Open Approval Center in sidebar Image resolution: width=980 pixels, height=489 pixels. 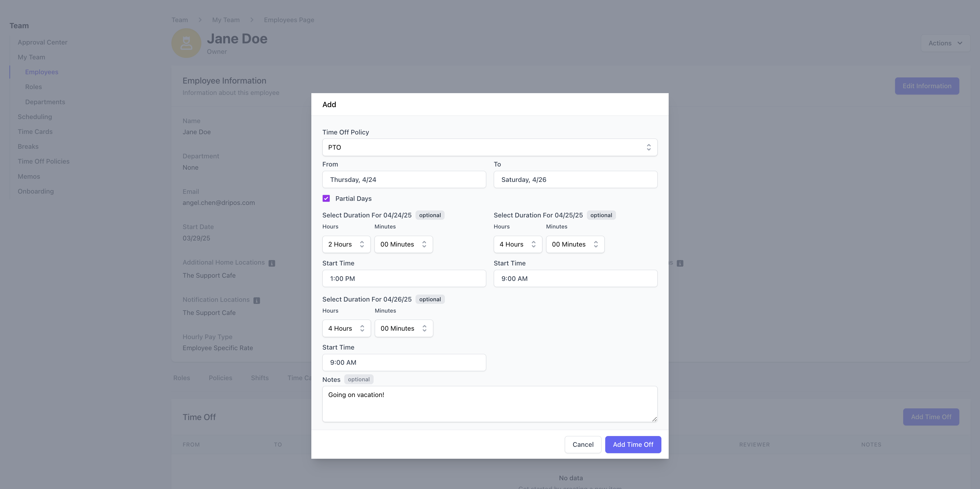pyautogui.click(x=42, y=42)
